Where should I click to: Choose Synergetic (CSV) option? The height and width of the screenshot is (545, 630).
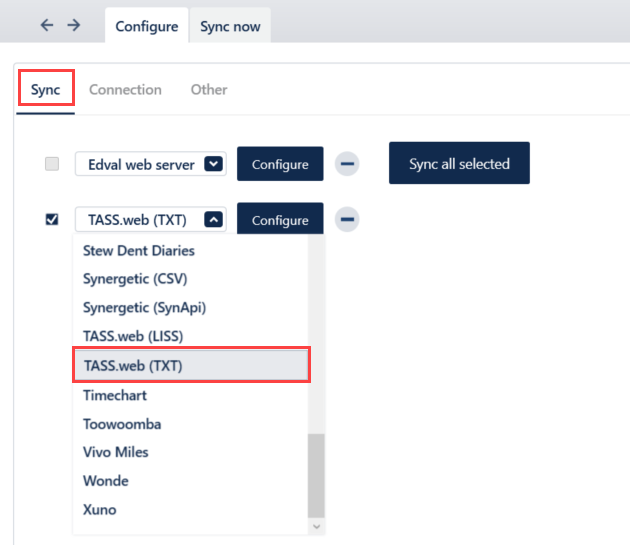[x=190, y=279]
